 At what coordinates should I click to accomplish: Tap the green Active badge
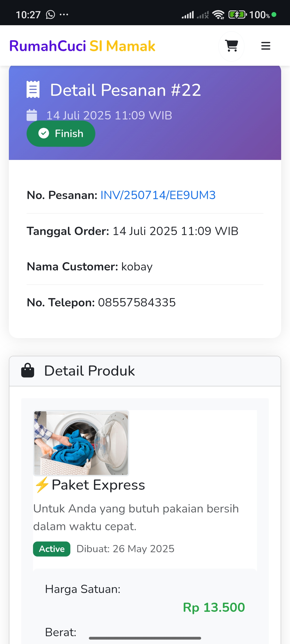[52, 549]
